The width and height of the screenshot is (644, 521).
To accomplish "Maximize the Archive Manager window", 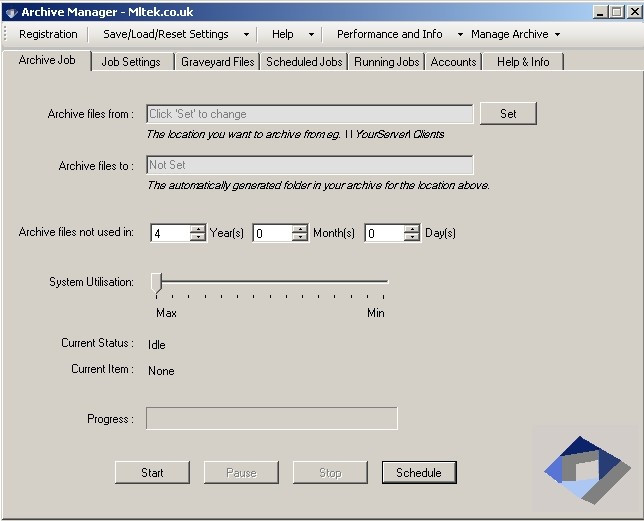I will [616, 12].
